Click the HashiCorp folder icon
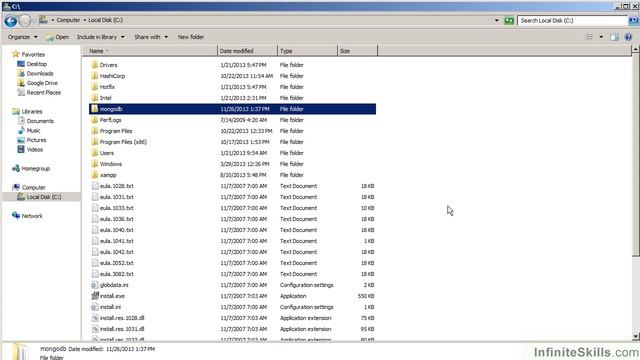640x360 pixels. click(95, 76)
